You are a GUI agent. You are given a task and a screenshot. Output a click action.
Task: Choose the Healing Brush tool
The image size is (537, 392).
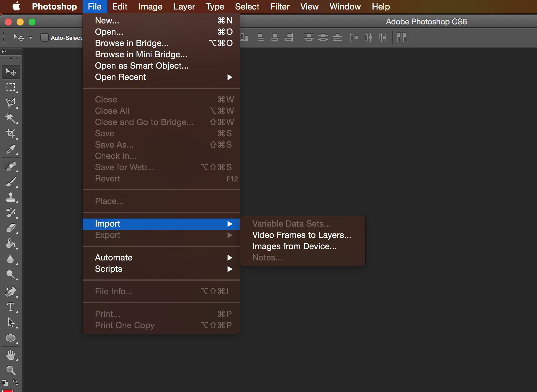tap(11, 166)
